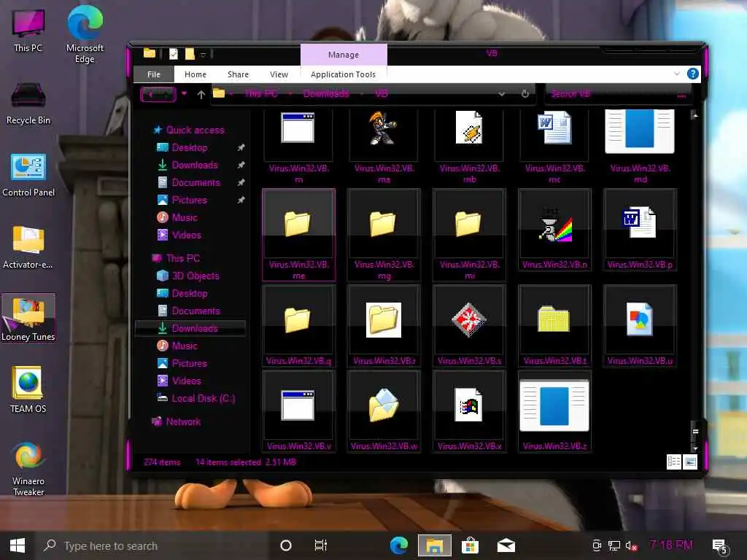Expand the ribbon with the chevron

click(676, 74)
